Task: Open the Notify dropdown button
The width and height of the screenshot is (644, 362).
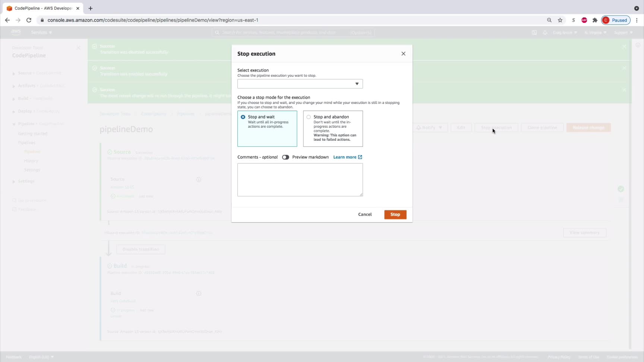Action: click(429, 127)
